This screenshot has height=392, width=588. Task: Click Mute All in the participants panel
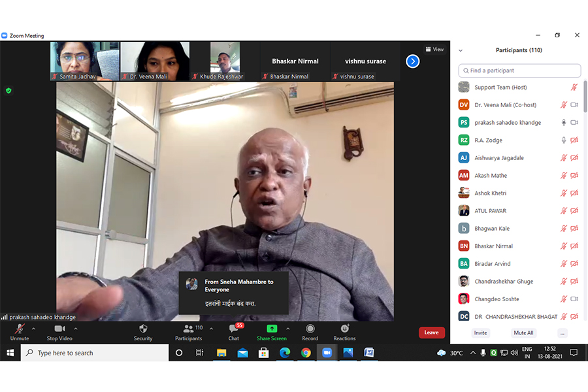524,333
